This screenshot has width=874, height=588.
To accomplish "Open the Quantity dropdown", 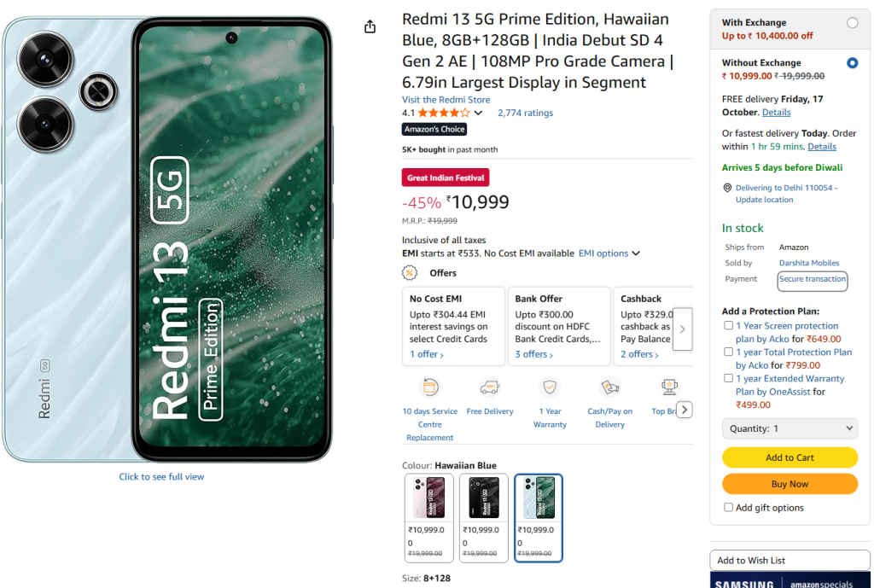I will (790, 428).
